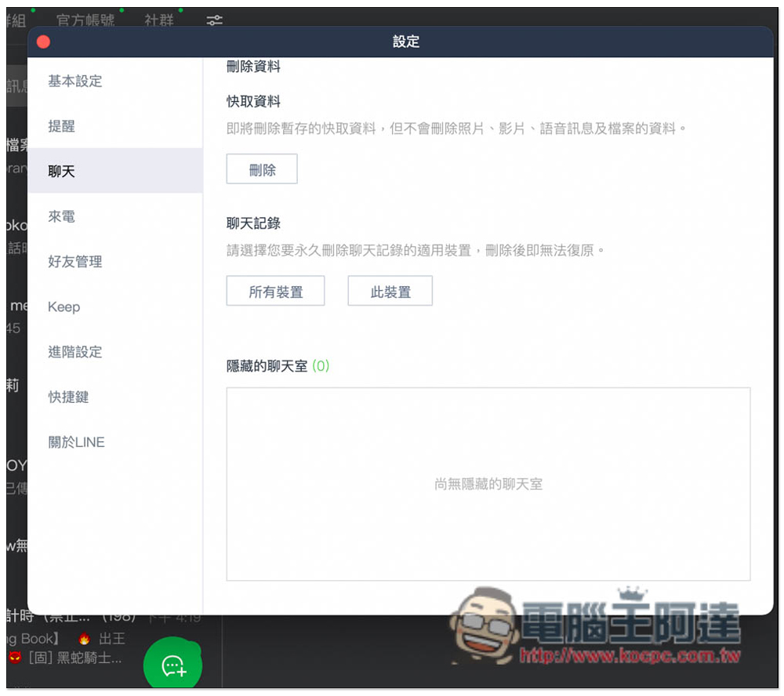Open 好友管理 settings page

(x=75, y=262)
